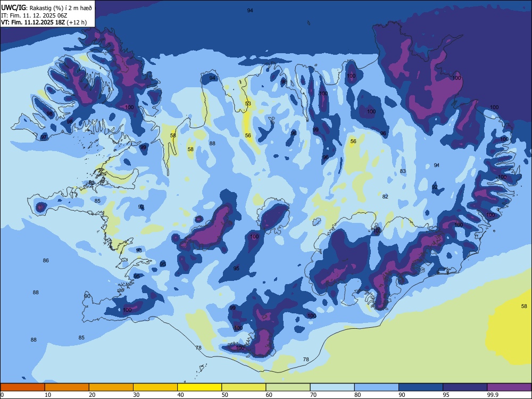Click the bright yellow 40–50 legend swatch
The image size is (532, 399).
coord(199,387)
